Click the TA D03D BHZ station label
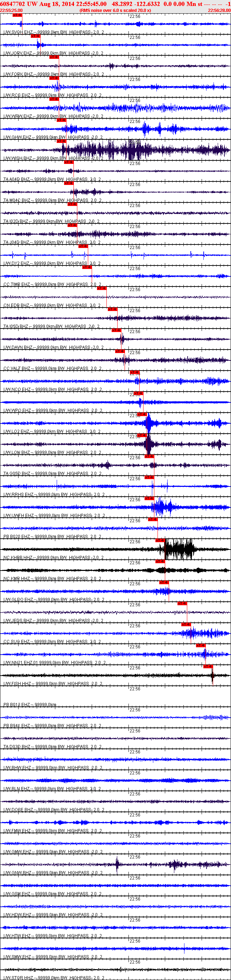231x980 pixels. coord(52,746)
